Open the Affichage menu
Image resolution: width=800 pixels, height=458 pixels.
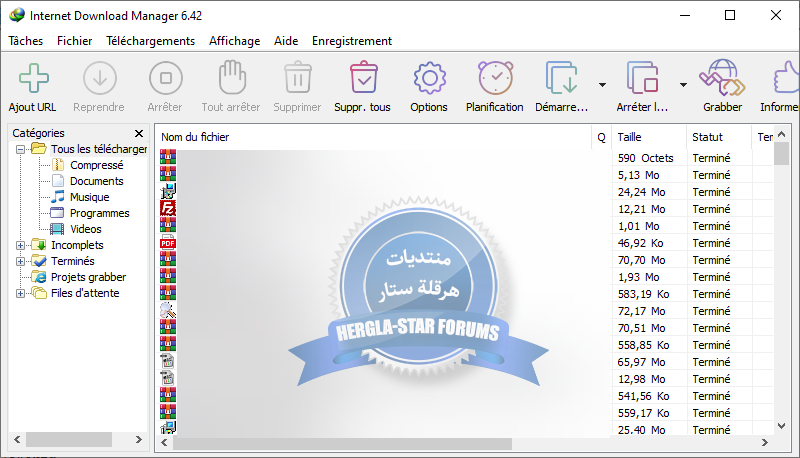coord(235,41)
